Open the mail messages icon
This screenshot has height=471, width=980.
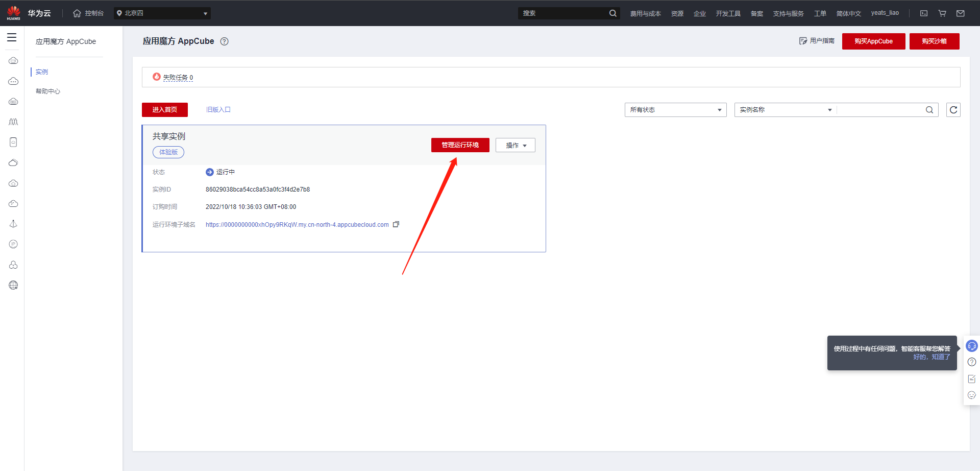(961, 13)
